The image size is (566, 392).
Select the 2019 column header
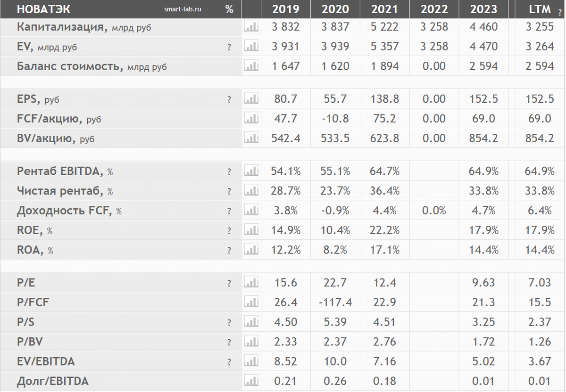tap(286, 9)
